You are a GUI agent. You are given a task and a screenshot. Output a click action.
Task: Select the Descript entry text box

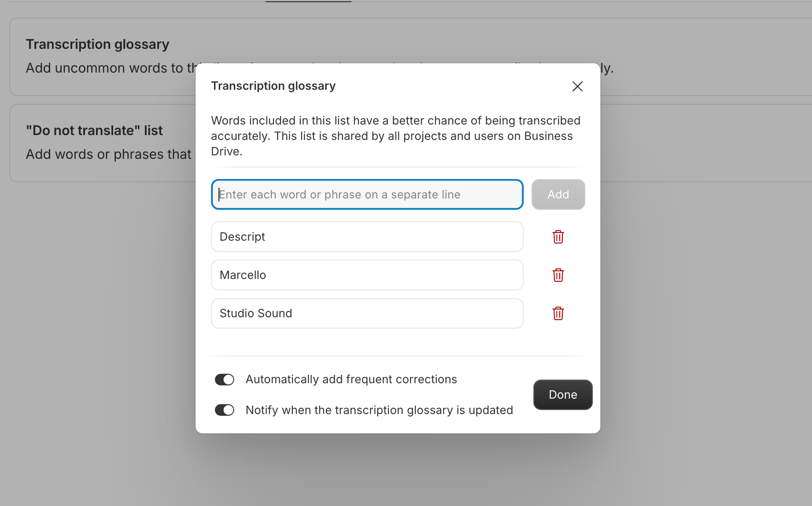(367, 237)
